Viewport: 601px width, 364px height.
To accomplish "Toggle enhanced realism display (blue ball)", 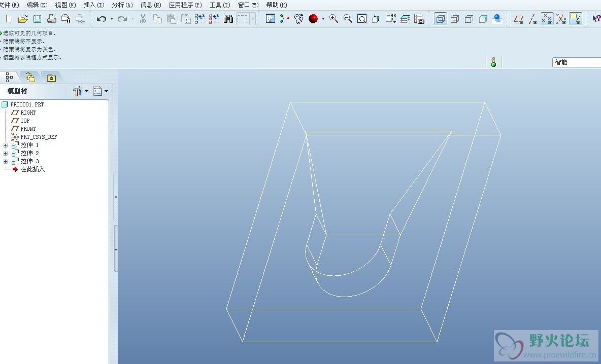I will pos(497,18).
